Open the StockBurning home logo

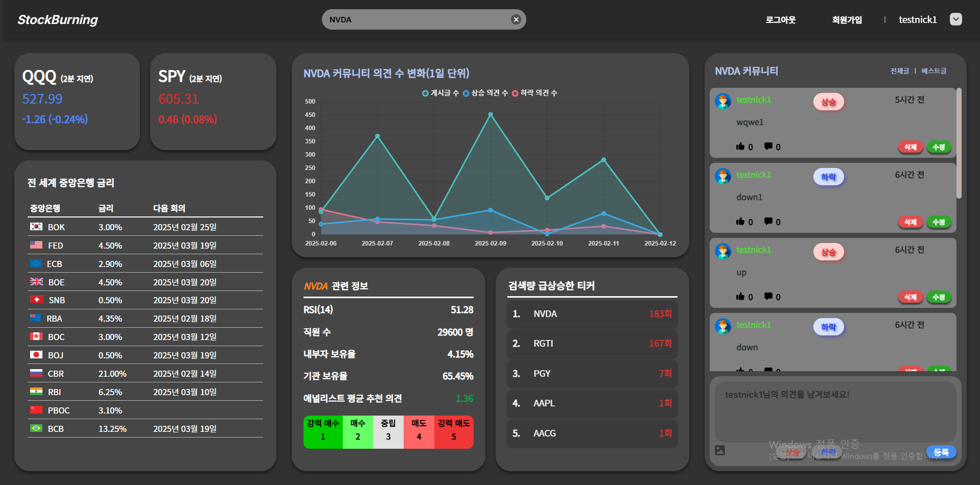point(58,20)
